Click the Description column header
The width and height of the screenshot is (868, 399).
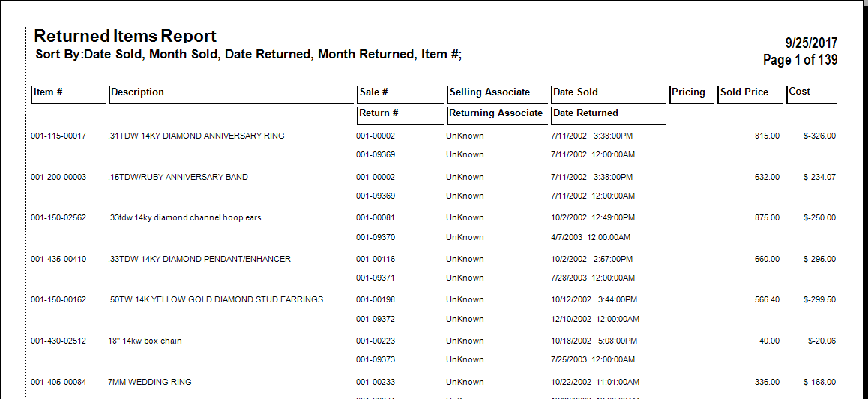tap(137, 92)
